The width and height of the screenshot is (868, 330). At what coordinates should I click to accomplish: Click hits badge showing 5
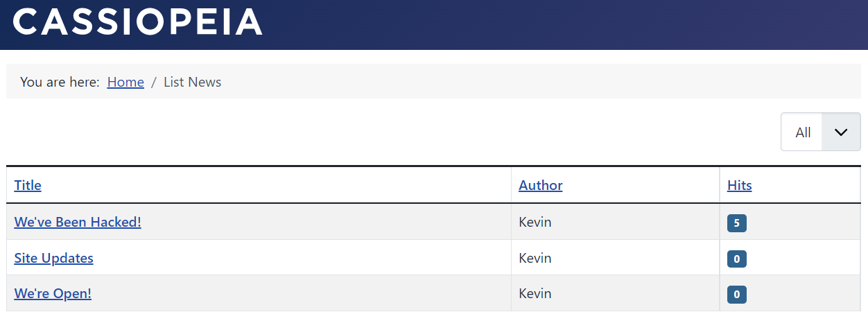(x=736, y=223)
